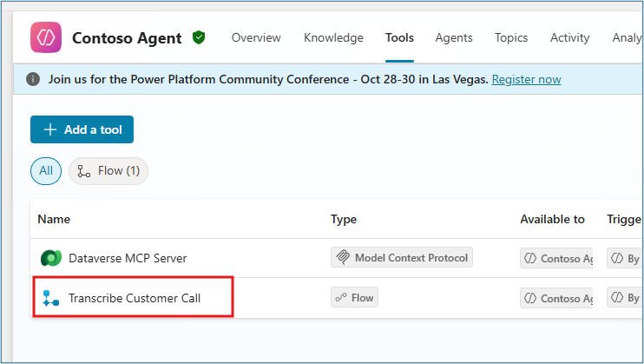Click the green shield verification icon
Screen dimensions: 644x364
[199, 37]
